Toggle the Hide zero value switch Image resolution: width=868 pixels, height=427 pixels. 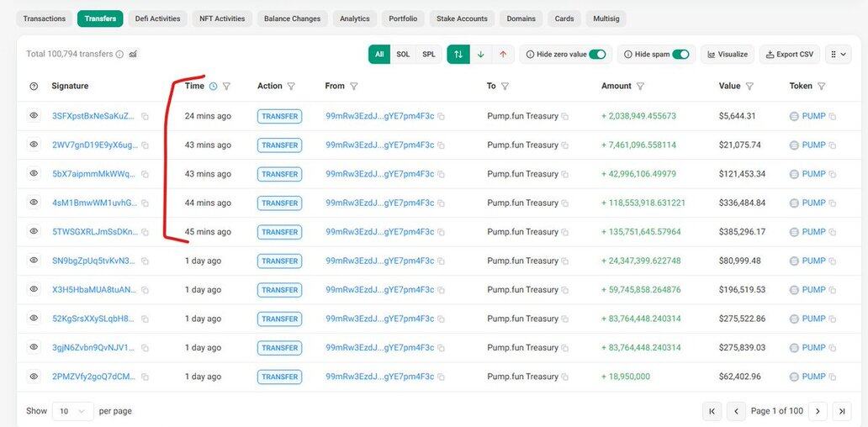[597, 55]
